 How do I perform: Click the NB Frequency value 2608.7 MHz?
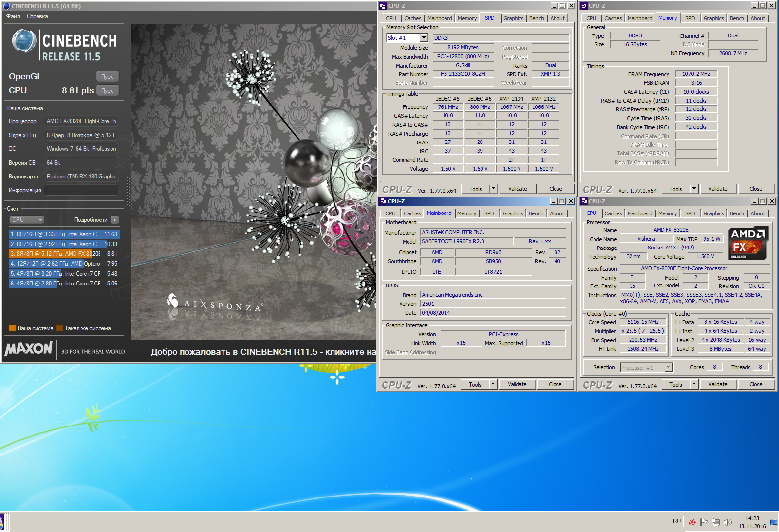coord(733,53)
